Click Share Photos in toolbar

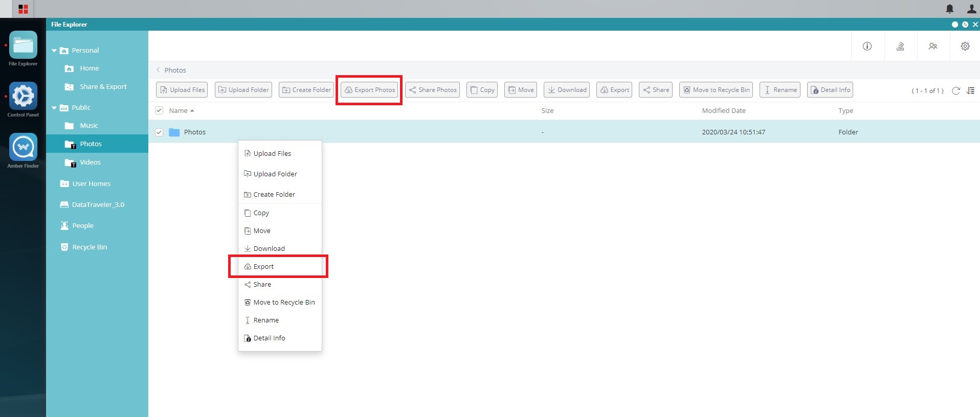point(432,89)
